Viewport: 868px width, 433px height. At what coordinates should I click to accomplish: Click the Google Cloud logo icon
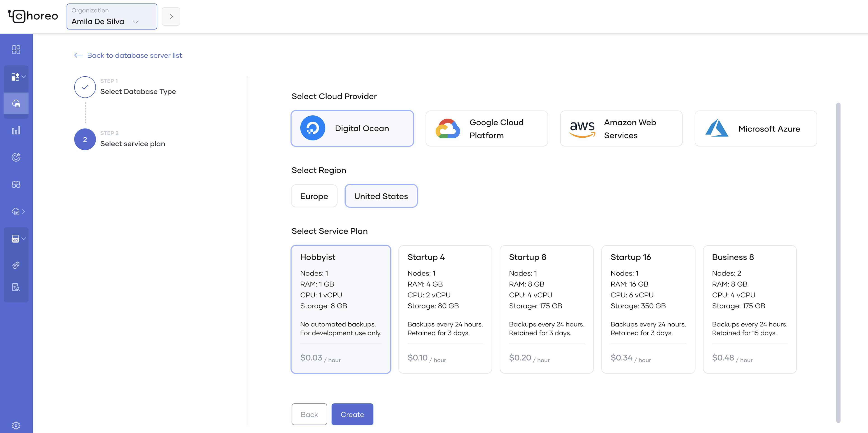coord(448,128)
